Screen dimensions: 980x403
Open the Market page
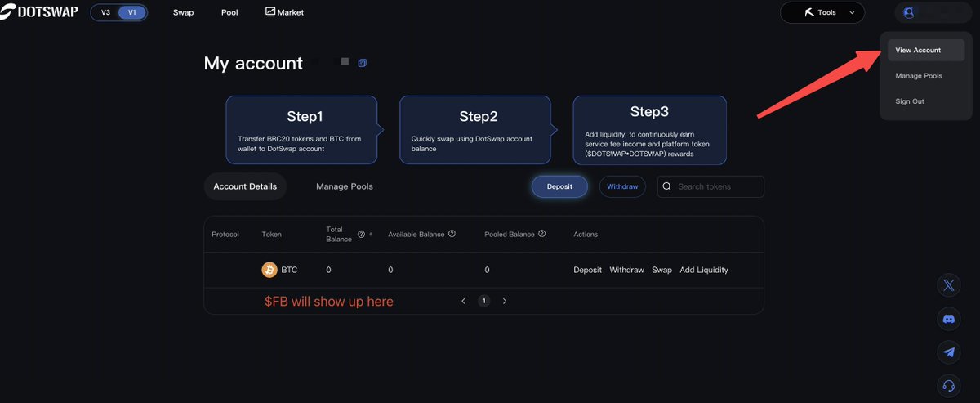[284, 12]
